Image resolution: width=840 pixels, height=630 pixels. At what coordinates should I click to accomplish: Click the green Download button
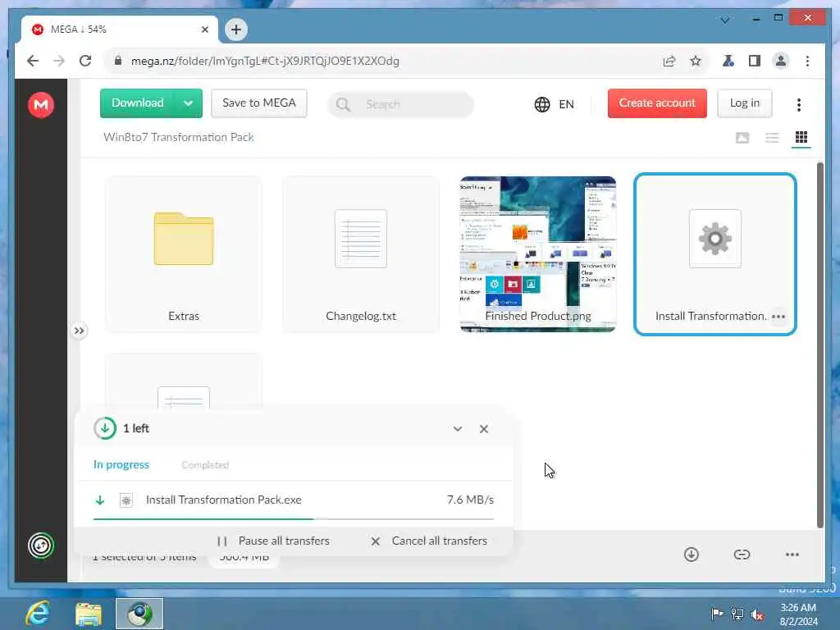tap(137, 103)
